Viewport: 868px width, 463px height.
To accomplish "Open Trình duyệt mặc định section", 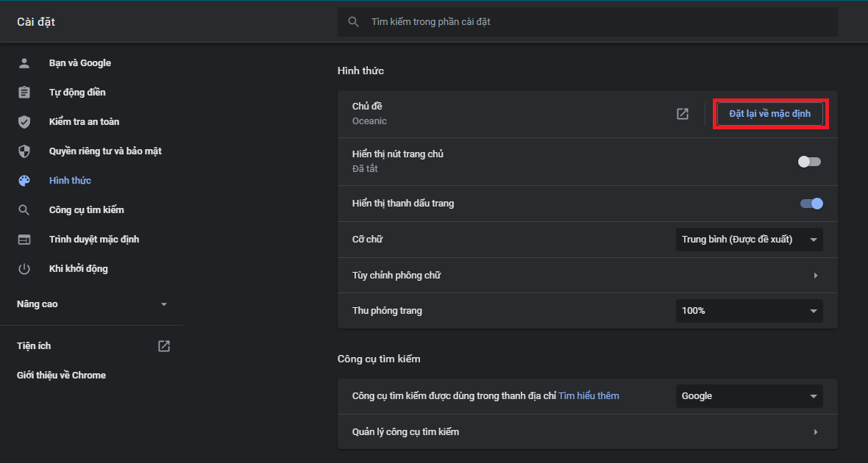I will tap(94, 240).
